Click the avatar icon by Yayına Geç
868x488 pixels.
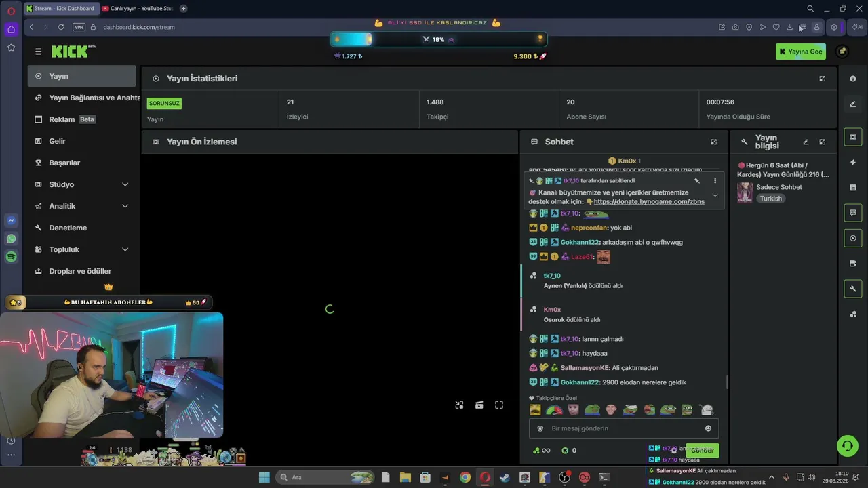842,52
